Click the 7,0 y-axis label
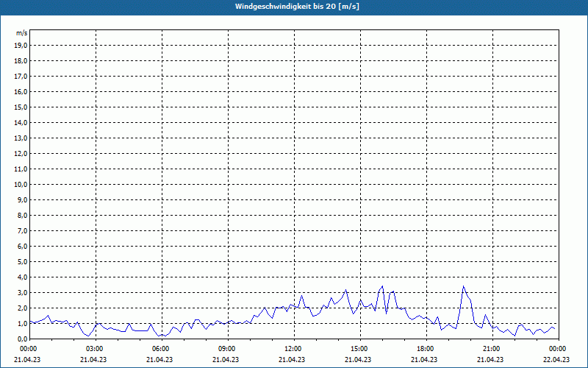This screenshot has width=588, height=368. point(22,230)
